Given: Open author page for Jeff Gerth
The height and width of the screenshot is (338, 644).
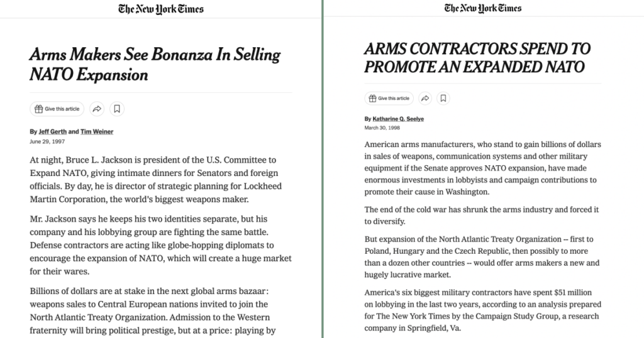Looking at the screenshot, I should 53,132.
